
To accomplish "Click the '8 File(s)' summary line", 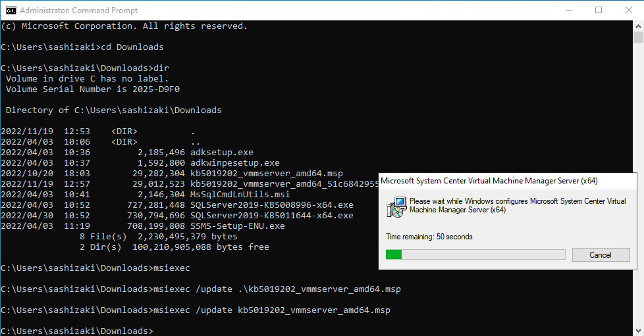I will [159, 236].
